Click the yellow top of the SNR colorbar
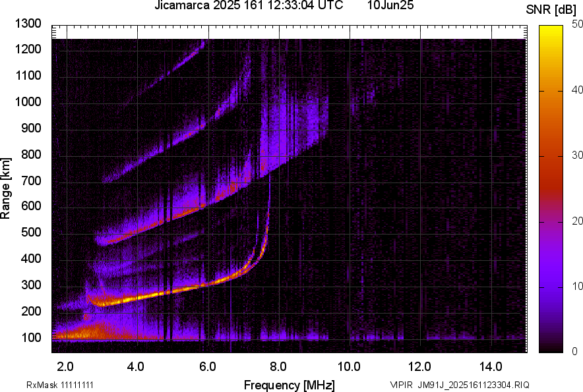 tap(550, 33)
